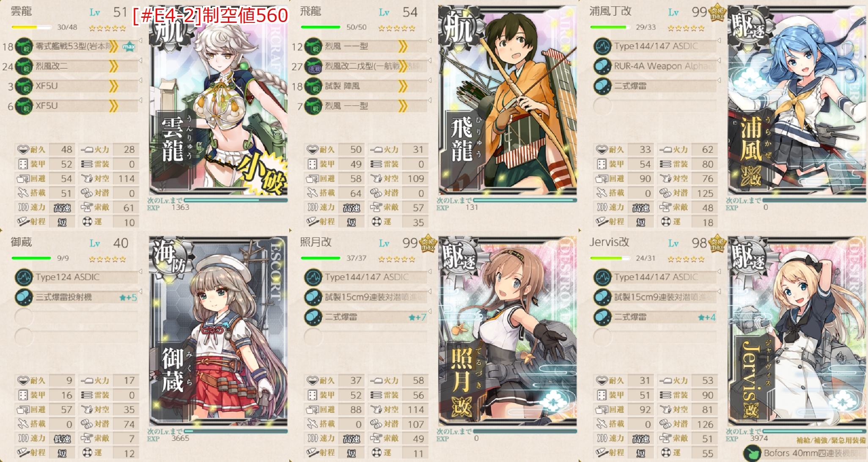Click the 雲龍 EXP progress bar
The height and width of the screenshot is (462, 868).
pyautogui.click(x=236, y=200)
